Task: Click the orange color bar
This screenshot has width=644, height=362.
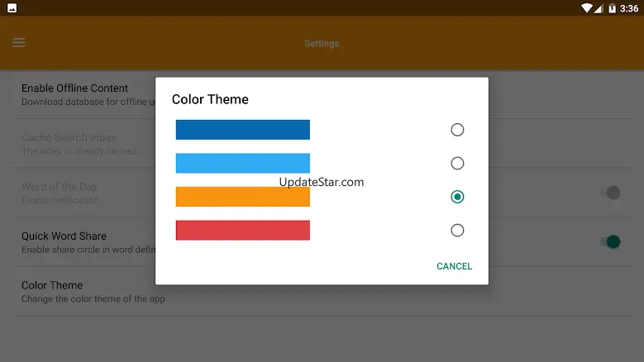Action: (242, 197)
